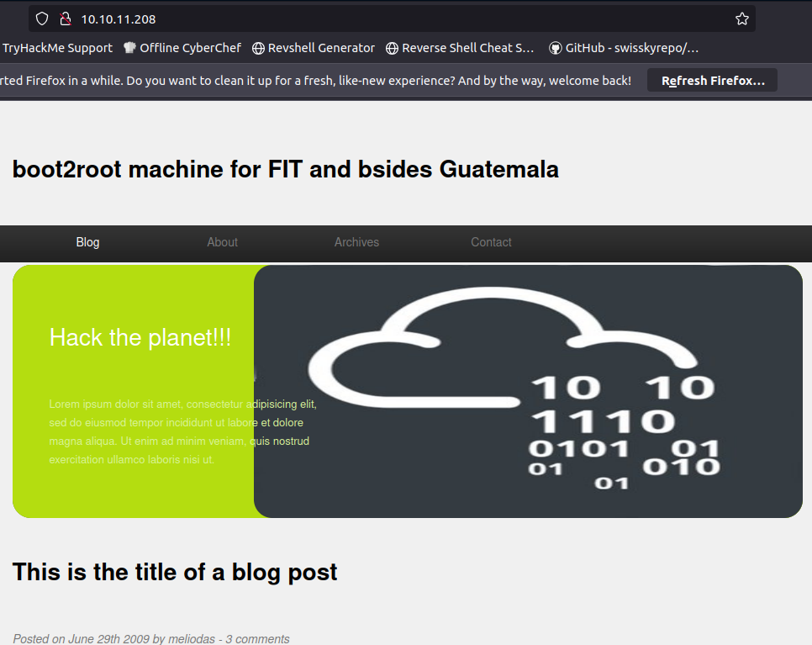
Task: Open the Reverse Shell Cheat Sheet bookmark
Action: pos(460,48)
